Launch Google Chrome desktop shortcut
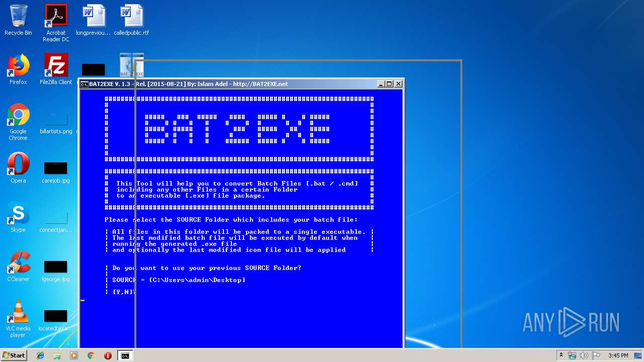Viewport: 644px width, 362px height. click(x=18, y=122)
